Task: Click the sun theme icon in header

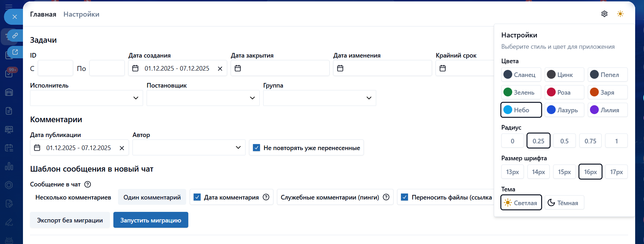Action: coord(620,14)
